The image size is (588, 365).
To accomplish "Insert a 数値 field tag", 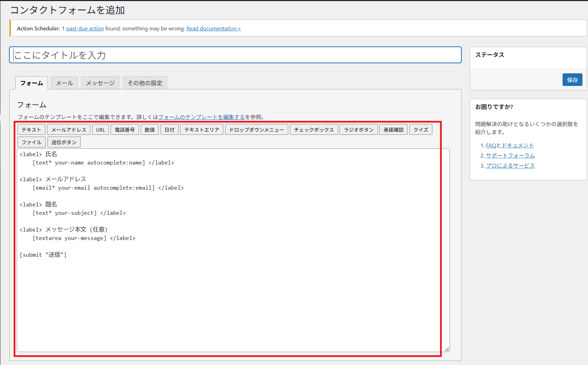I will click(x=150, y=130).
